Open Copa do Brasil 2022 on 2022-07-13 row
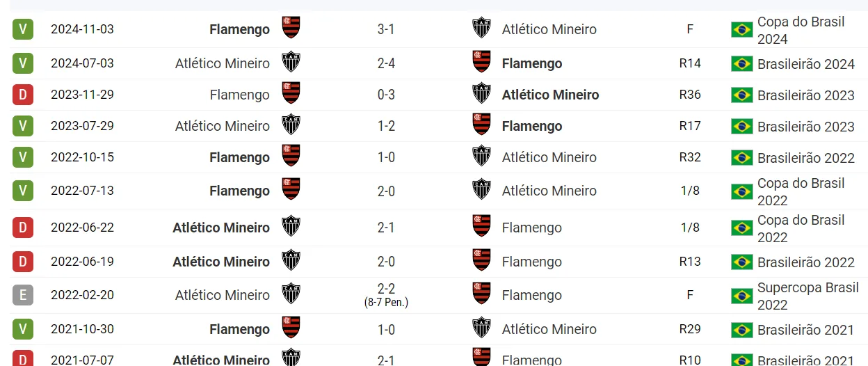The height and width of the screenshot is (366, 868). click(x=801, y=191)
